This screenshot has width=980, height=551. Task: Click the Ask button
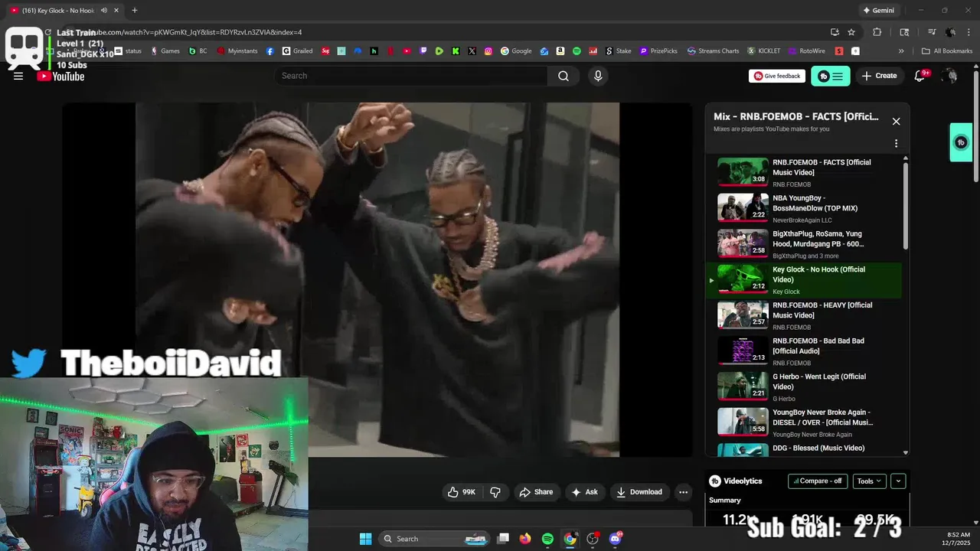pyautogui.click(x=584, y=492)
